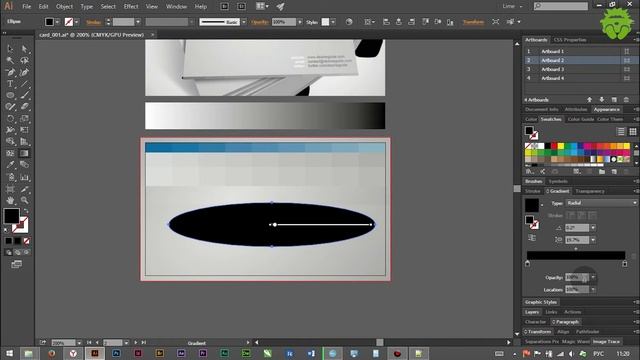
Task: Select the Type tool
Action: 10,84
